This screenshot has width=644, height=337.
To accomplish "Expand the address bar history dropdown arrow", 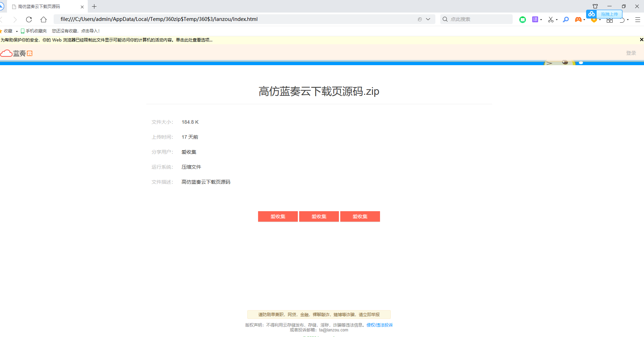I will click(x=428, y=19).
